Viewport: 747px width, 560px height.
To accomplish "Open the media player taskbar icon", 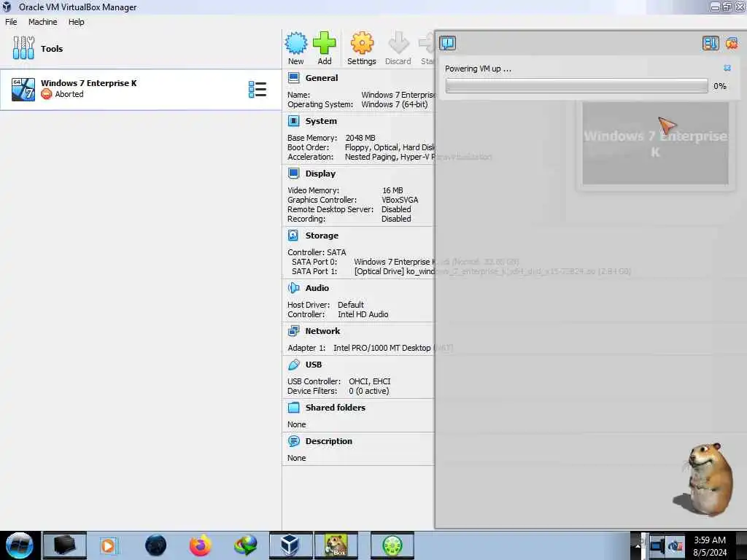I will [x=108, y=545].
